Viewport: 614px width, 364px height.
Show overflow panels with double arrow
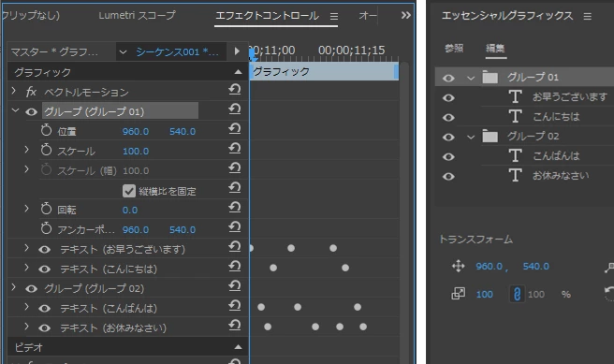406,15
